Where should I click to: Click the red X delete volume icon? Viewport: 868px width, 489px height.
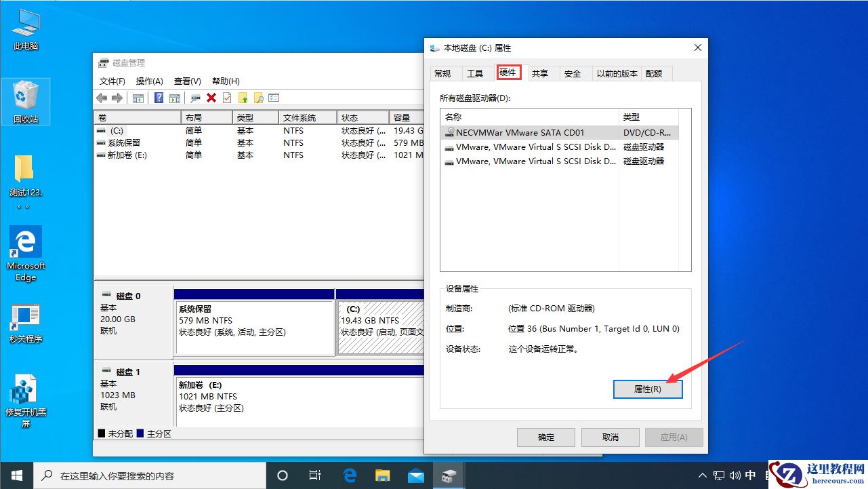pos(211,98)
